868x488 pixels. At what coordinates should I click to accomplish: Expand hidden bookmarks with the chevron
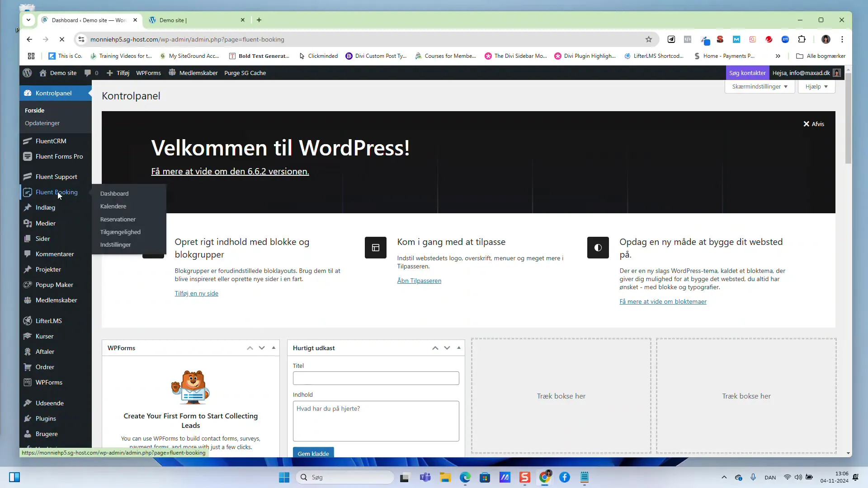778,56
